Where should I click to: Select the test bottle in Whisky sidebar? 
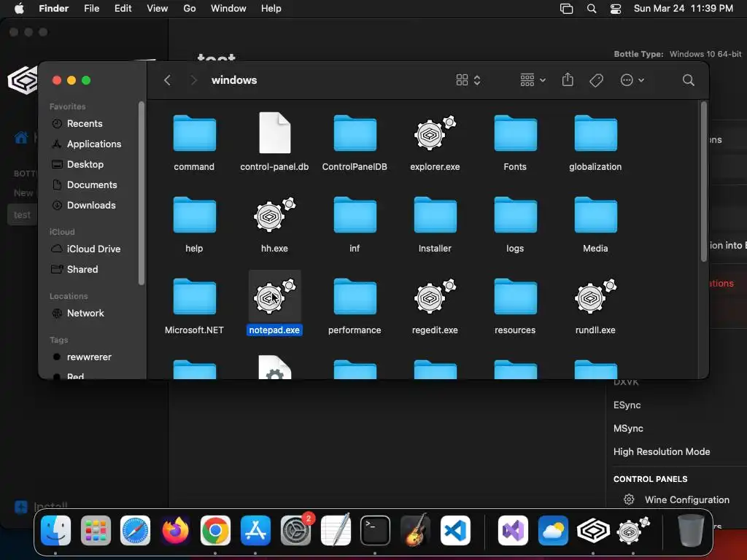coord(22,215)
